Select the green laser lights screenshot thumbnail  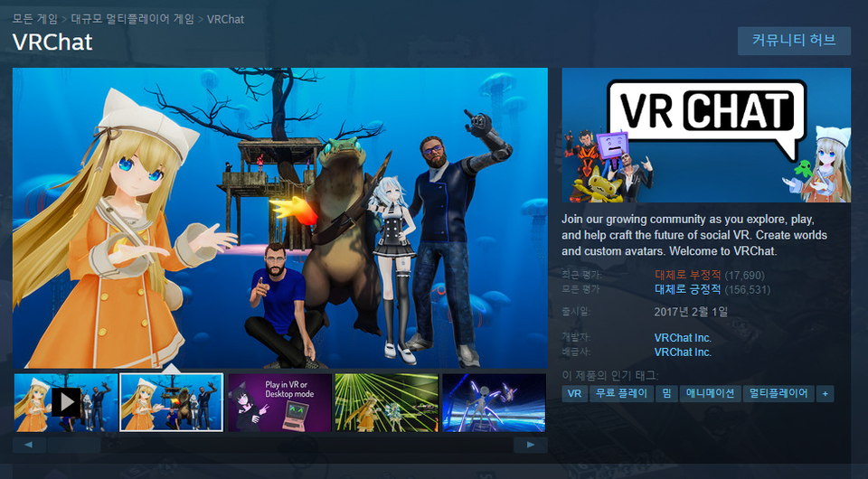click(386, 402)
